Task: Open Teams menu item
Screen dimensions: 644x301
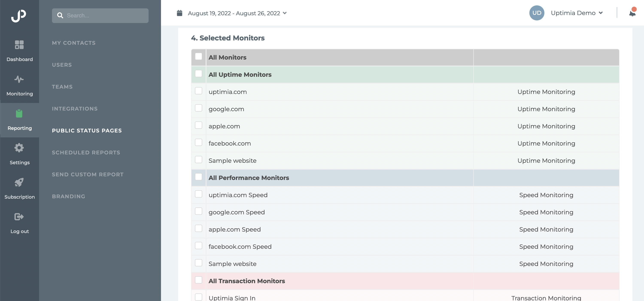Action: click(62, 87)
